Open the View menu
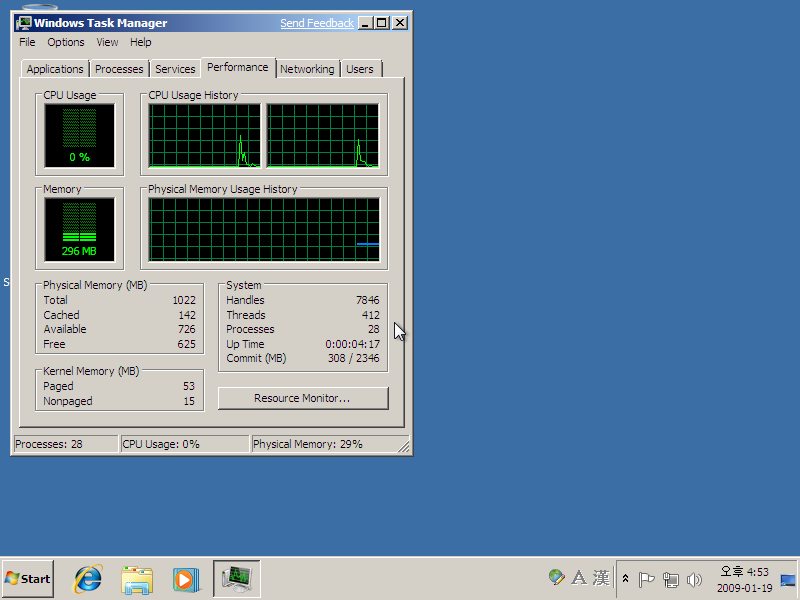 click(107, 42)
